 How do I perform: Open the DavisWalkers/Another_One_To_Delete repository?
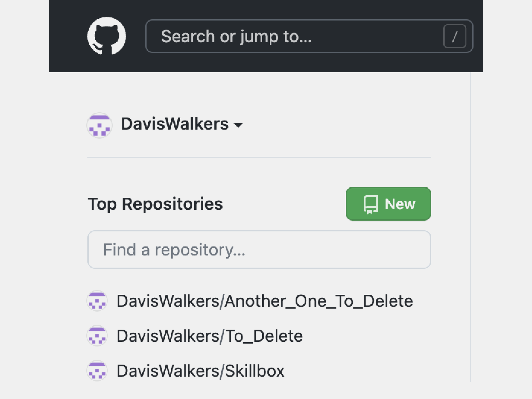click(265, 301)
